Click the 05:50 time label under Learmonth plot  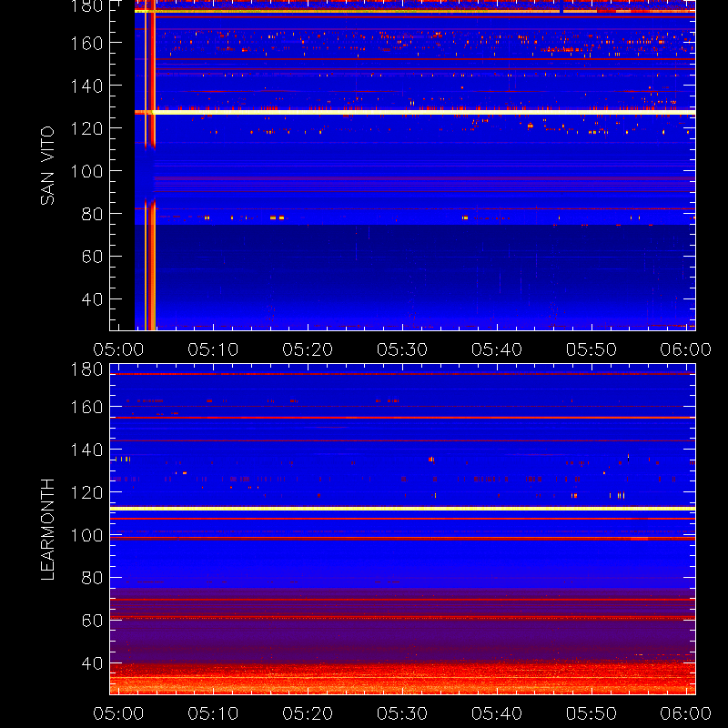(x=591, y=713)
